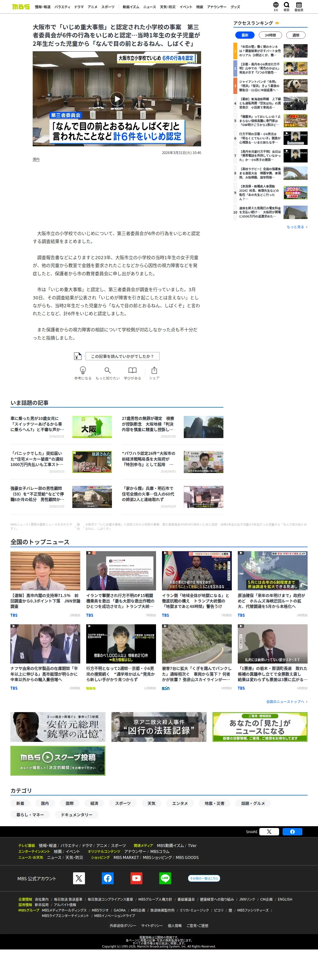This screenshot has height=980, width=318.
Task: Open EN language globe icon
Action: coord(276,6)
